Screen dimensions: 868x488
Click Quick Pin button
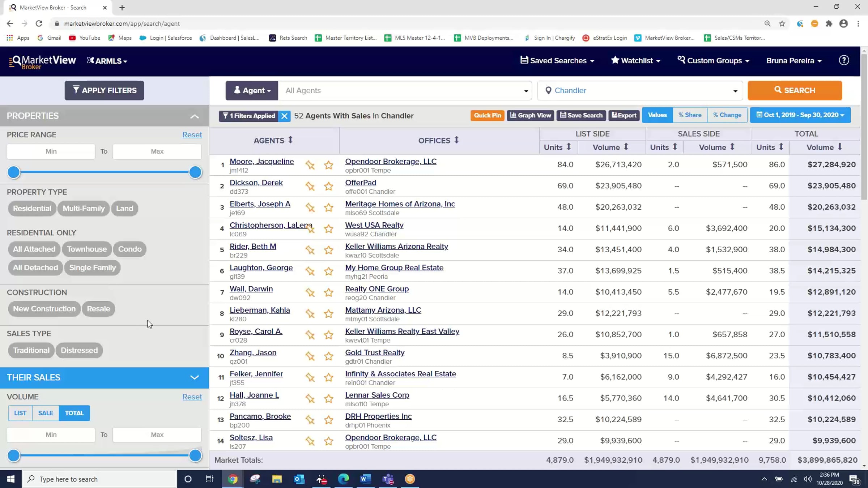487,115
